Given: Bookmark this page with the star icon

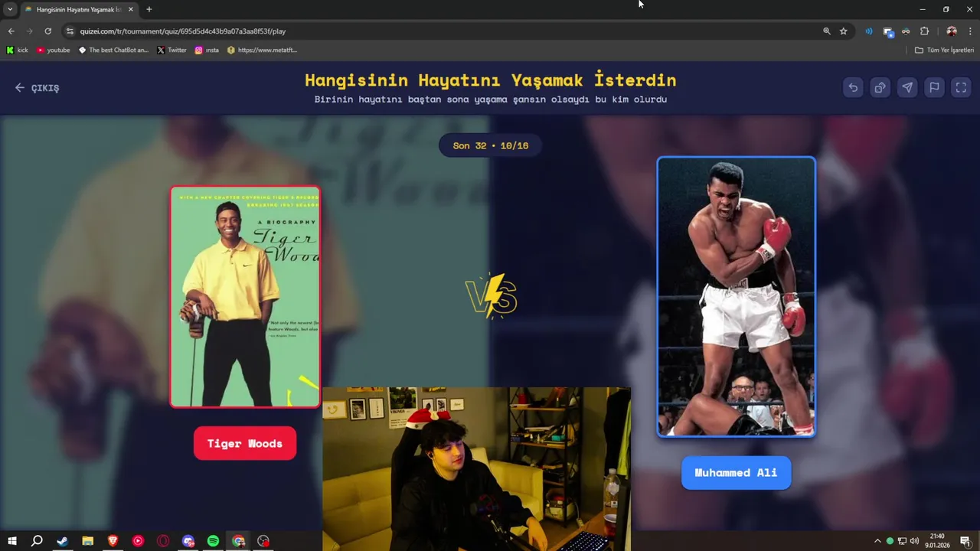Looking at the screenshot, I should point(843,31).
